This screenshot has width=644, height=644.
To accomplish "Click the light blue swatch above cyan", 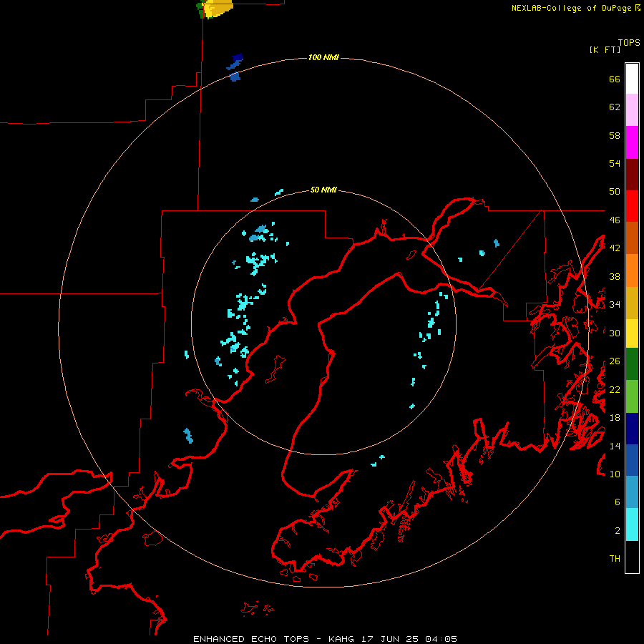I will (x=632, y=492).
